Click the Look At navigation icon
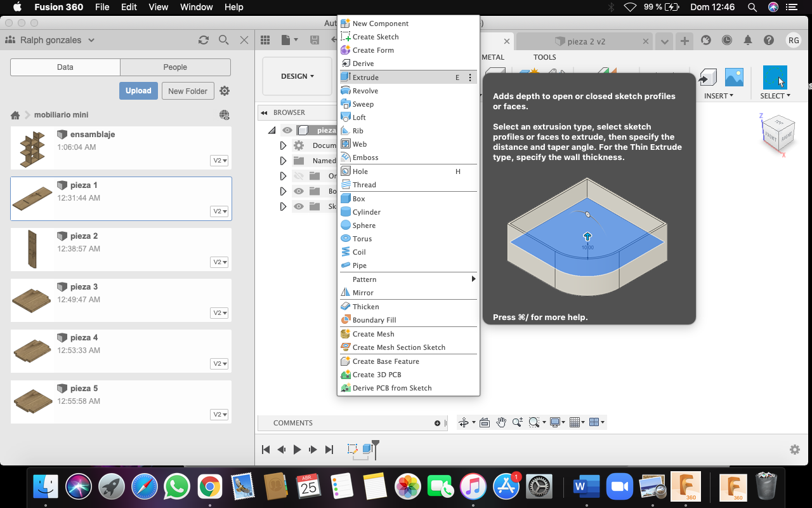The height and width of the screenshot is (508, 812). click(x=485, y=422)
